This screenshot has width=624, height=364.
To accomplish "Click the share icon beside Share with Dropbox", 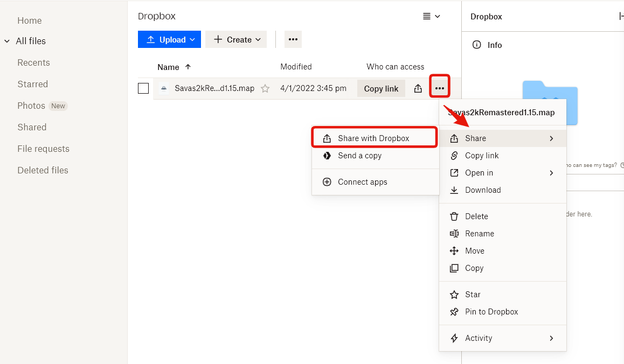I will [327, 138].
